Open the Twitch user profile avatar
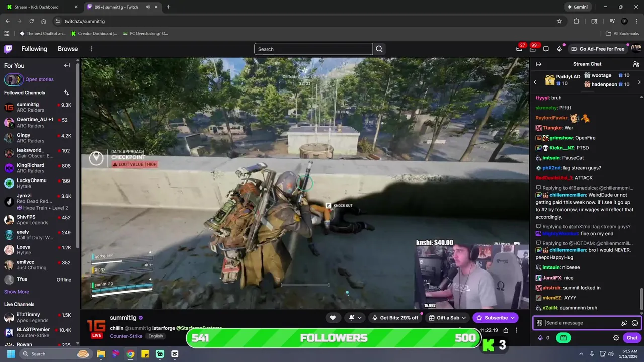 point(636,49)
